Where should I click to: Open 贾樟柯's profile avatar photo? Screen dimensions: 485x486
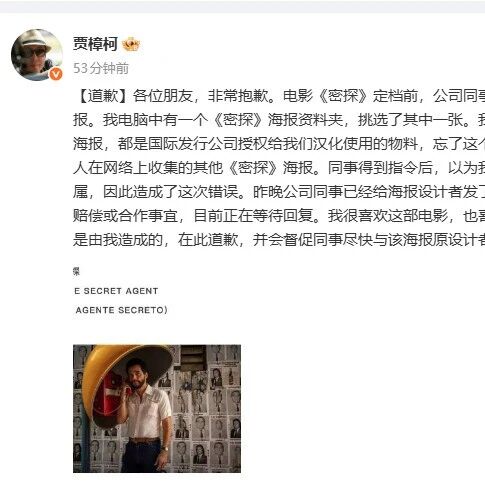pos(37,55)
